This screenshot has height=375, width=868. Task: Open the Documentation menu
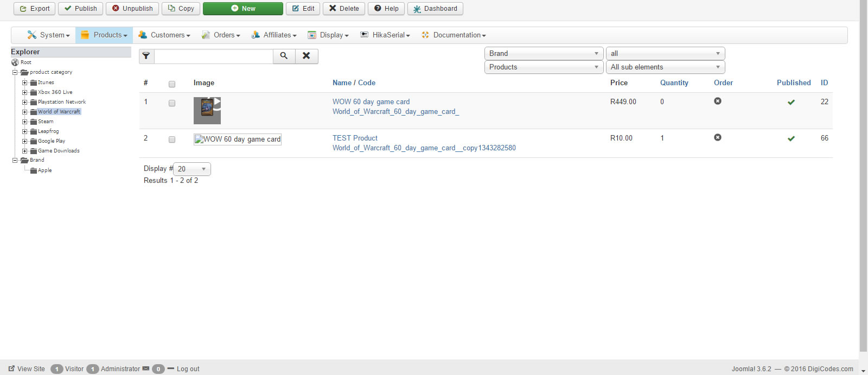454,35
